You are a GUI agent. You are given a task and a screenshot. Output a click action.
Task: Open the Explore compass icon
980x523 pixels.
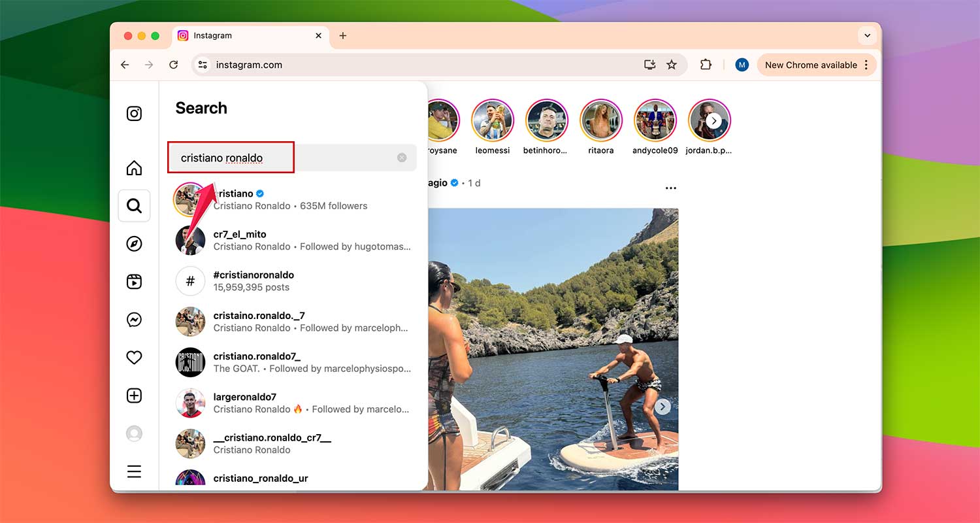click(134, 243)
